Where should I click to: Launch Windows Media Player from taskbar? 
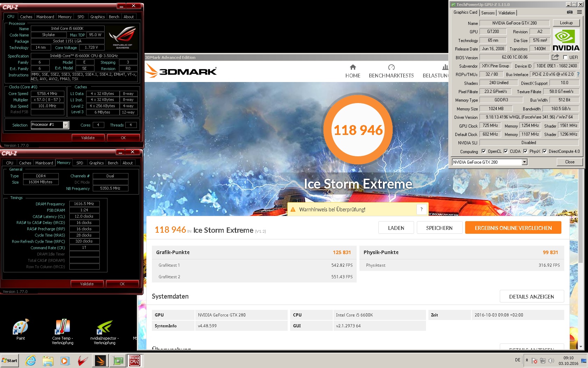[x=65, y=361]
